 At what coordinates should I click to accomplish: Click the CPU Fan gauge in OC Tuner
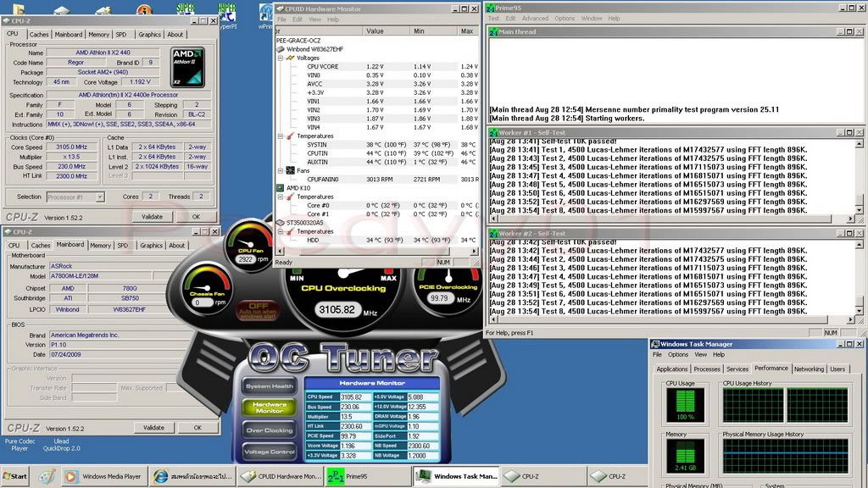point(251,244)
